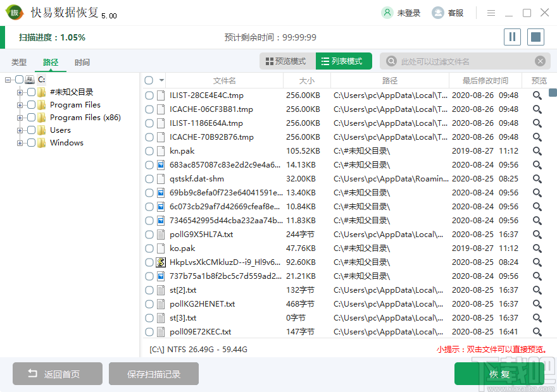
Task: Switch to the 路径 tab
Action: click(x=51, y=63)
